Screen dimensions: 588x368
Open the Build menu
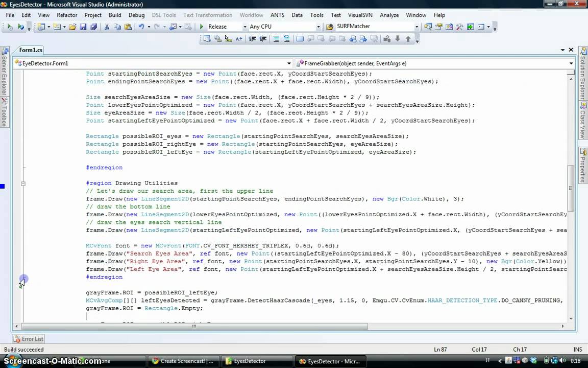coord(115,15)
